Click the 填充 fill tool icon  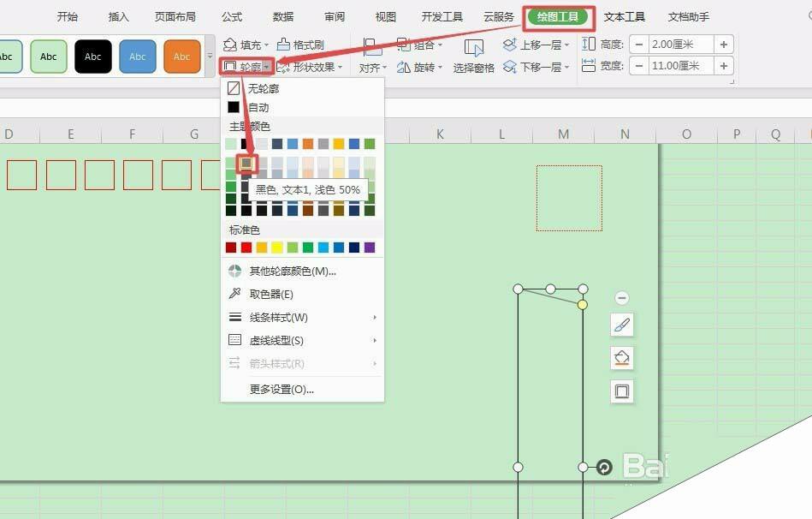pyautogui.click(x=230, y=44)
